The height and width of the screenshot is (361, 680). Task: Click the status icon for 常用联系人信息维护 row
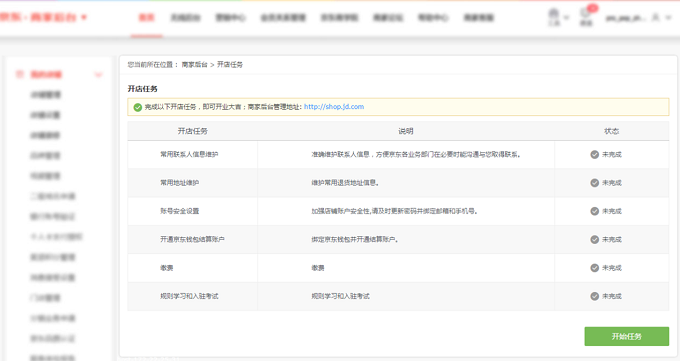coord(595,154)
